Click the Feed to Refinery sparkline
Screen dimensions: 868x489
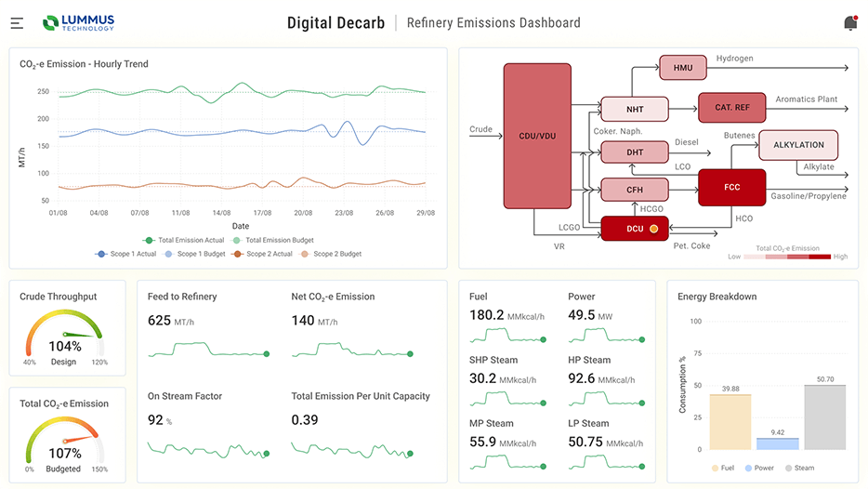tap(208, 350)
